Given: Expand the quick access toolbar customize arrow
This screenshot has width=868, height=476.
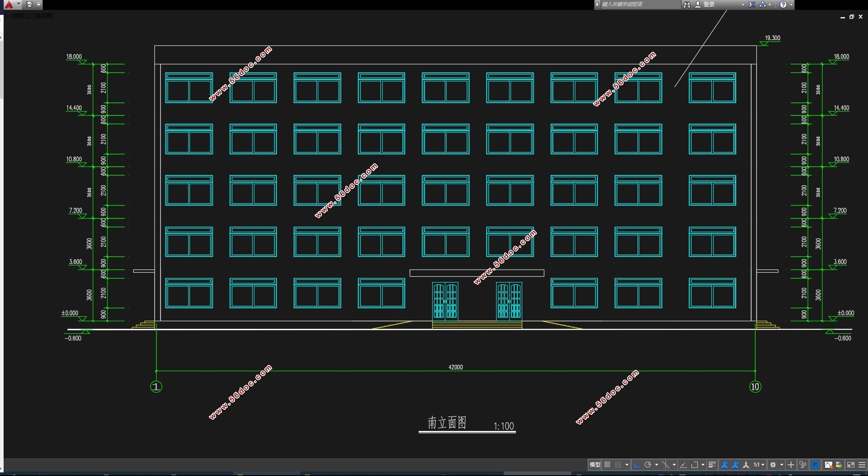Looking at the screenshot, I should [x=39, y=4].
